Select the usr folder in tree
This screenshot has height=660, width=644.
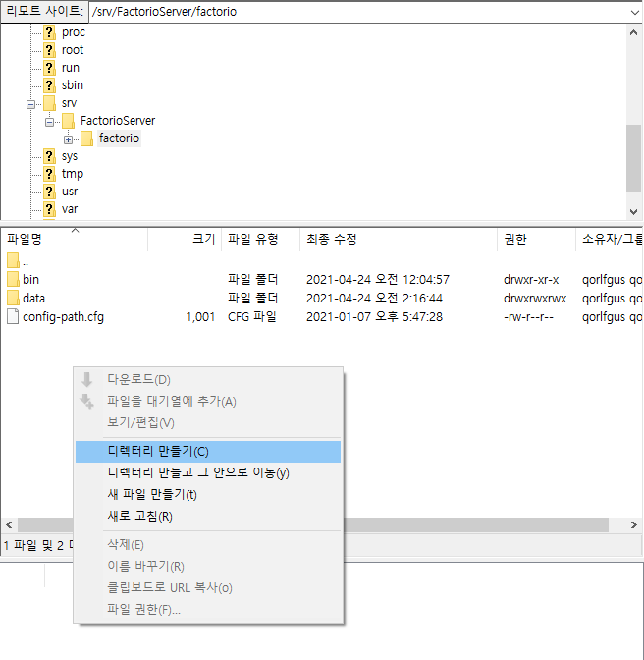(70, 192)
